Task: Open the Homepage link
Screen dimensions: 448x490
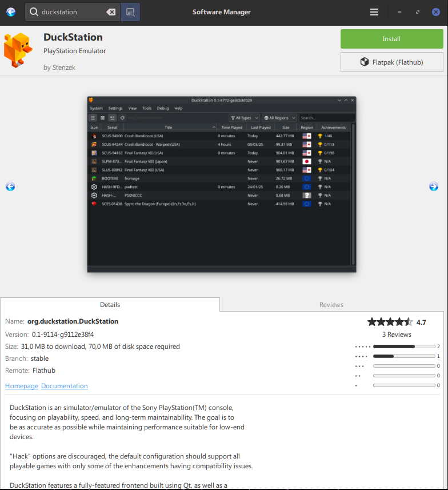Action: click(22, 386)
